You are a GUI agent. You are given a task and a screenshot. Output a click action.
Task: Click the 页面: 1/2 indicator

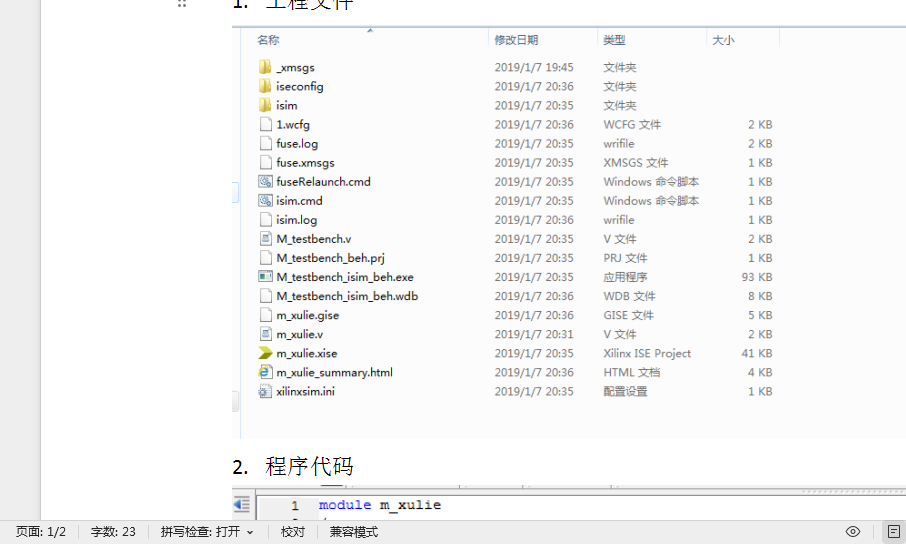[41, 532]
